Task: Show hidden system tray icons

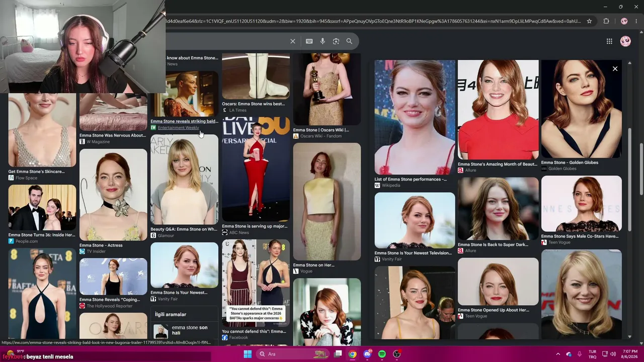Action: [x=557, y=354]
